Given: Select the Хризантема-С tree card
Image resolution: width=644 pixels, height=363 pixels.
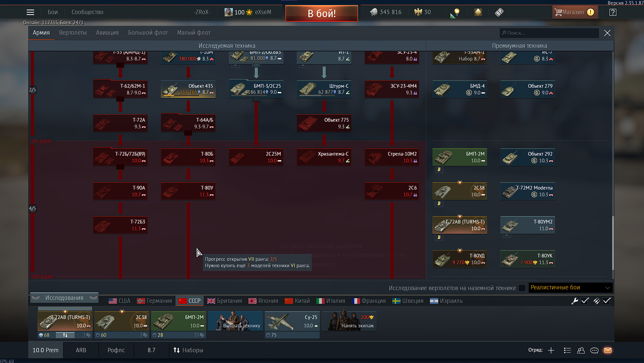Looking at the screenshot, I should [324, 157].
